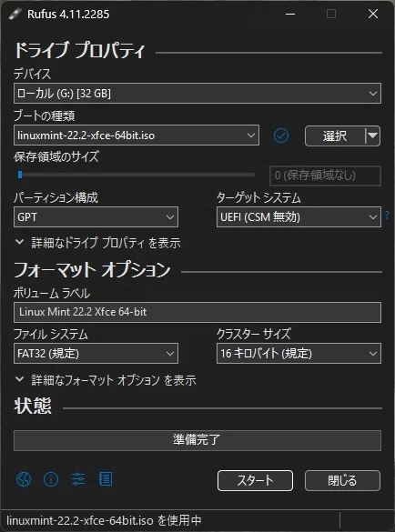Click the 状態 heading
Image resolution: width=395 pixels, height=532 pixels.
[x=33, y=406]
